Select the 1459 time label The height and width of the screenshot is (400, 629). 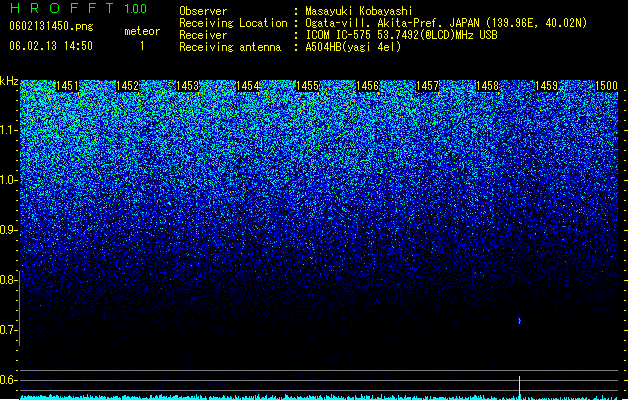tap(546, 86)
